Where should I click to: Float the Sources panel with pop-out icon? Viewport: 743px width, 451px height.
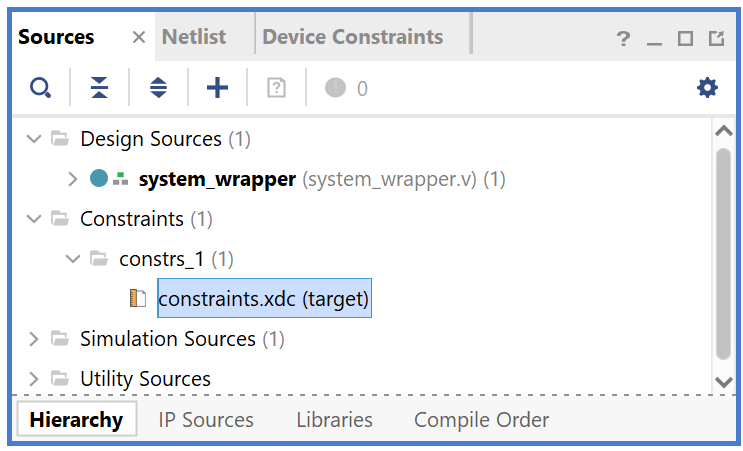click(716, 38)
